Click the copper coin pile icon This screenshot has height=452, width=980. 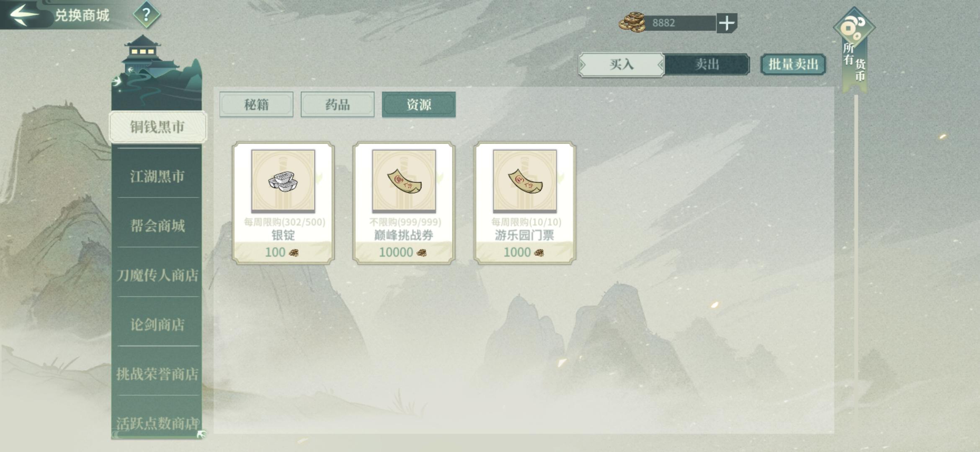632,23
